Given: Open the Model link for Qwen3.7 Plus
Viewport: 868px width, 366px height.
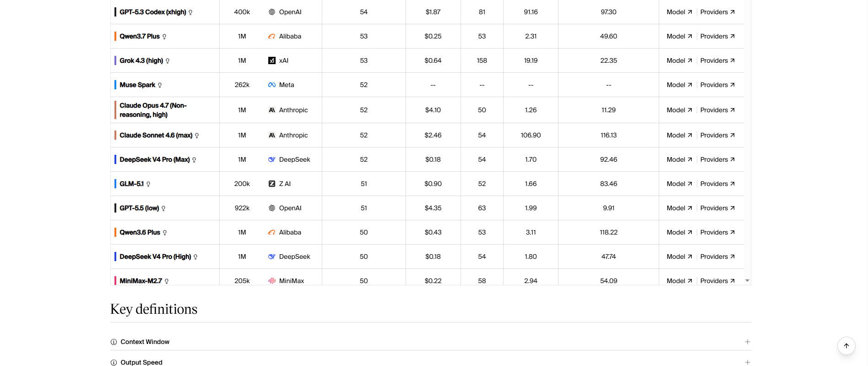Looking at the screenshot, I should [679, 36].
